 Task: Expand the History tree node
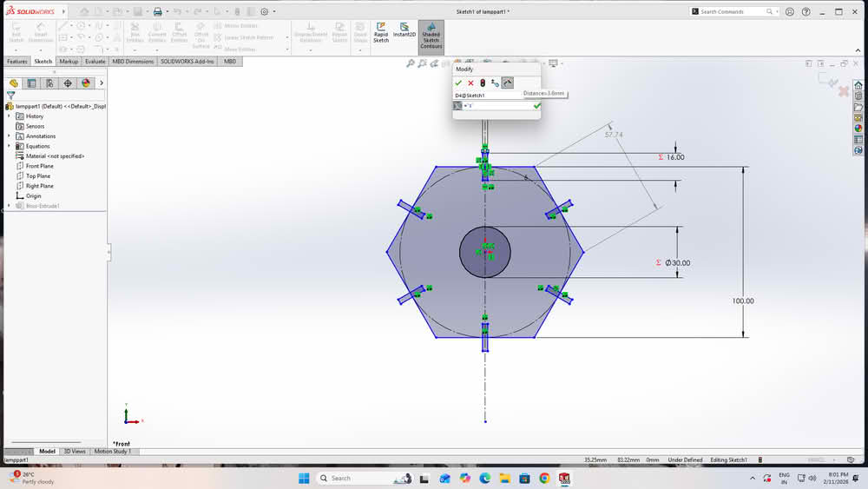click(9, 116)
